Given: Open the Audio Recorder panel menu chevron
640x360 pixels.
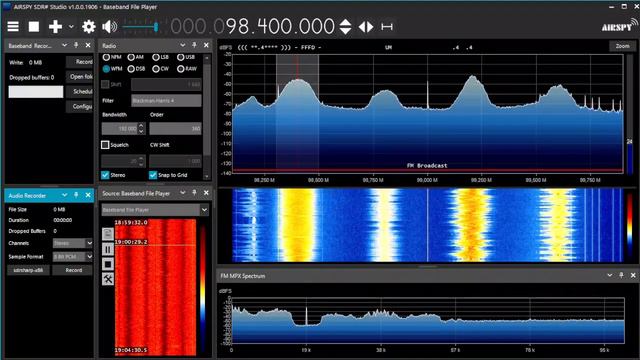Looking at the screenshot, I should [64, 195].
